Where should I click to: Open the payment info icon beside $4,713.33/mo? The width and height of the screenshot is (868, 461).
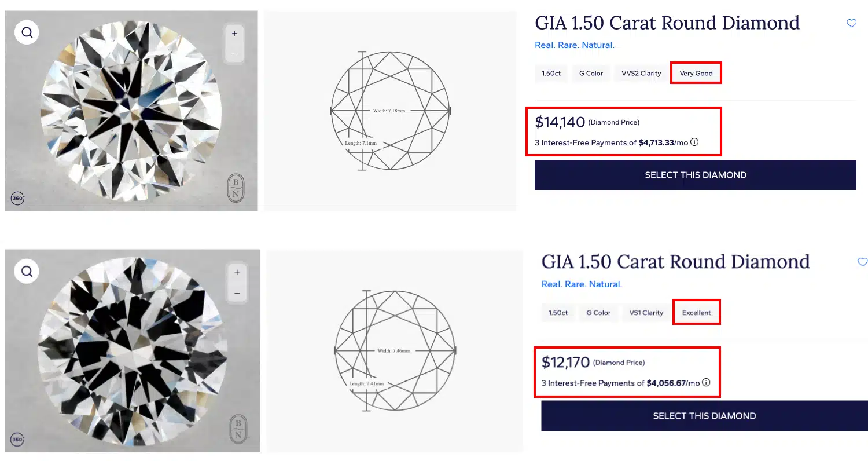[x=694, y=141]
